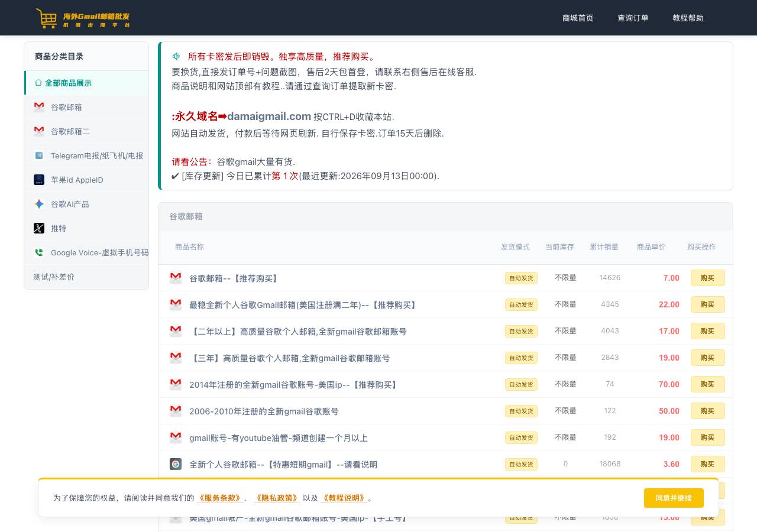
Task: Buy the 2006-2010年注册 item priced 50.00
Action: (x=707, y=411)
